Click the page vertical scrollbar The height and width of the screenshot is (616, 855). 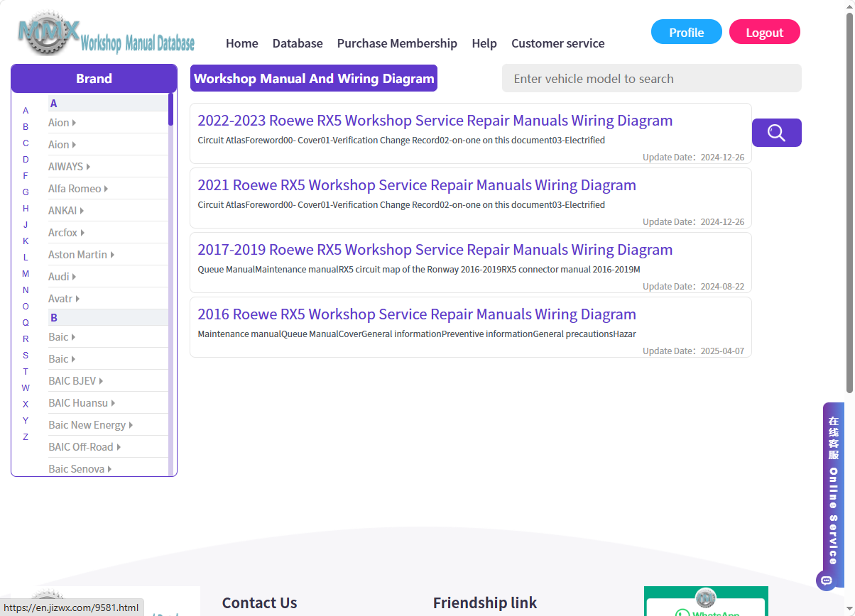click(849, 202)
